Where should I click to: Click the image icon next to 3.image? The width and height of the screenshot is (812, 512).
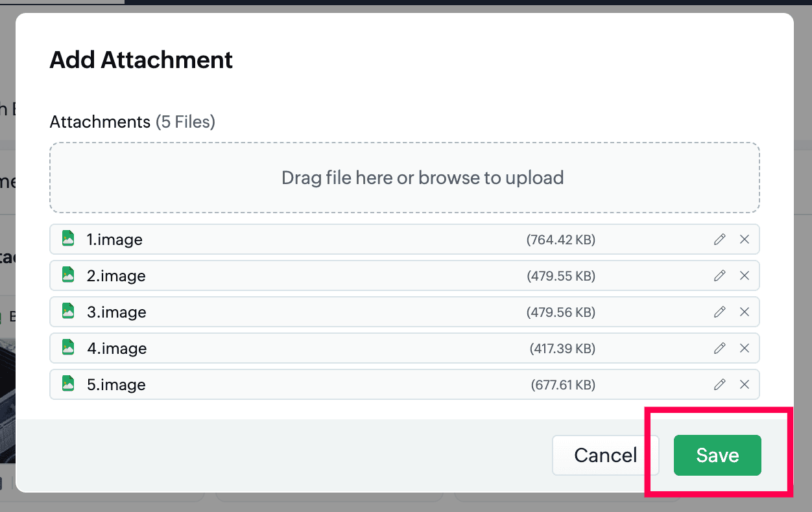(68, 312)
